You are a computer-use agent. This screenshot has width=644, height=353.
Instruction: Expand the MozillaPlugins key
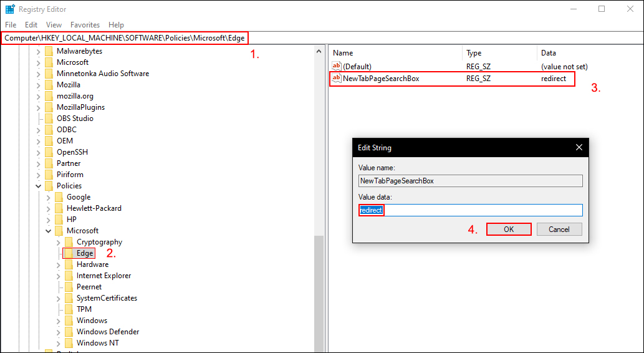[x=38, y=107]
